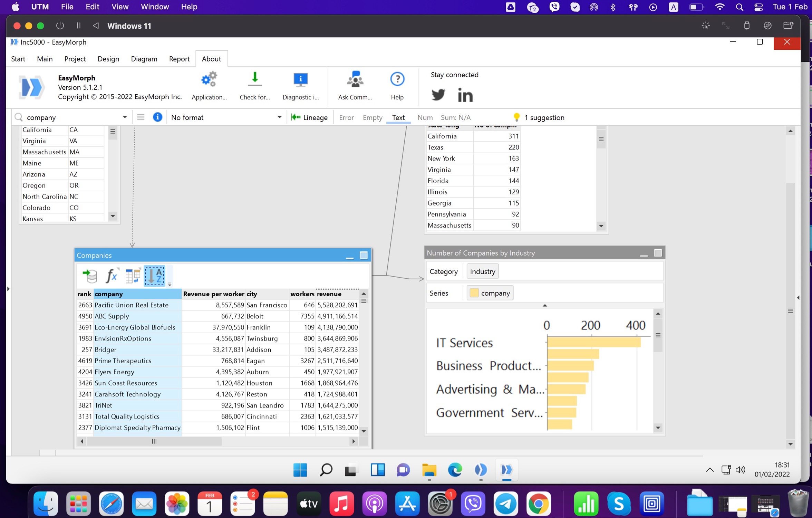
Task: Click the Ask Community icon
Action: tap(355, 80)
